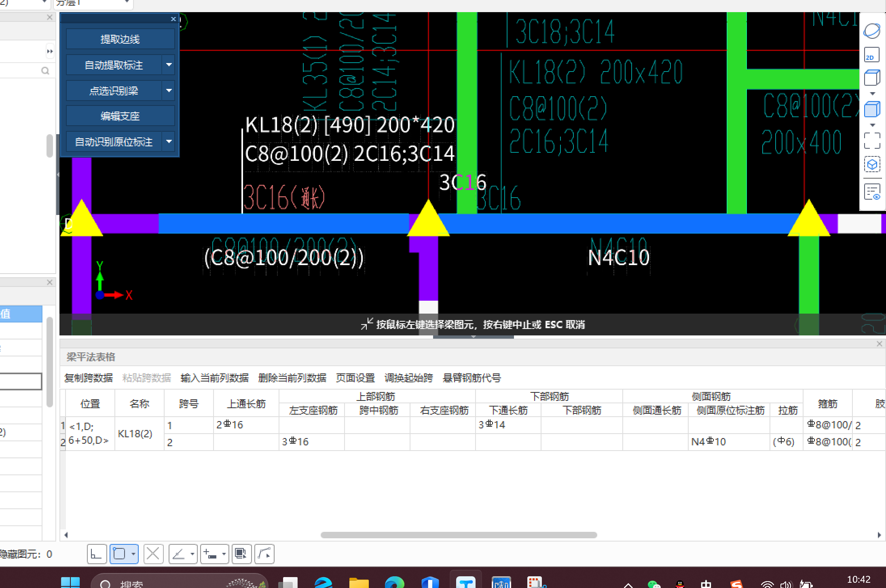Open the Windows Start menu
Image resolution: width=886 pixels, height=588 pixels.
70,582
